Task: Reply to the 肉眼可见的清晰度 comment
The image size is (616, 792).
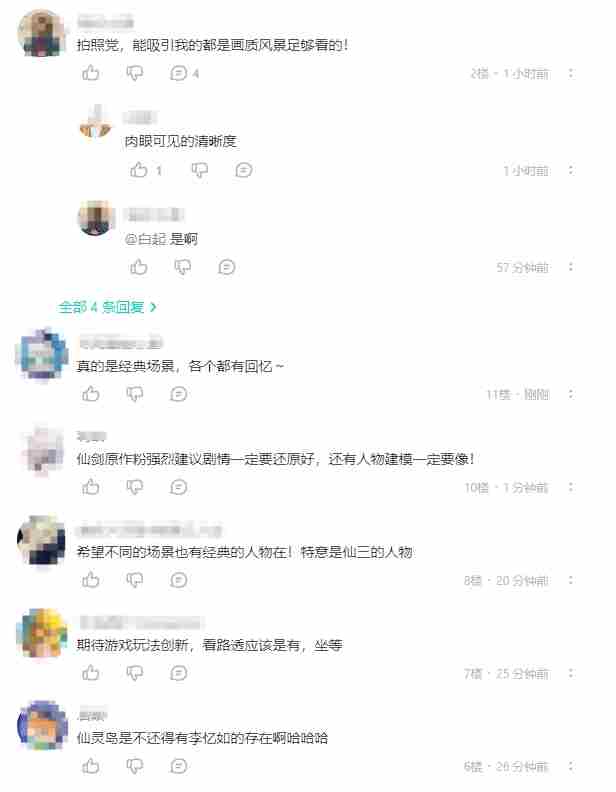Action: tap(244, 170)
